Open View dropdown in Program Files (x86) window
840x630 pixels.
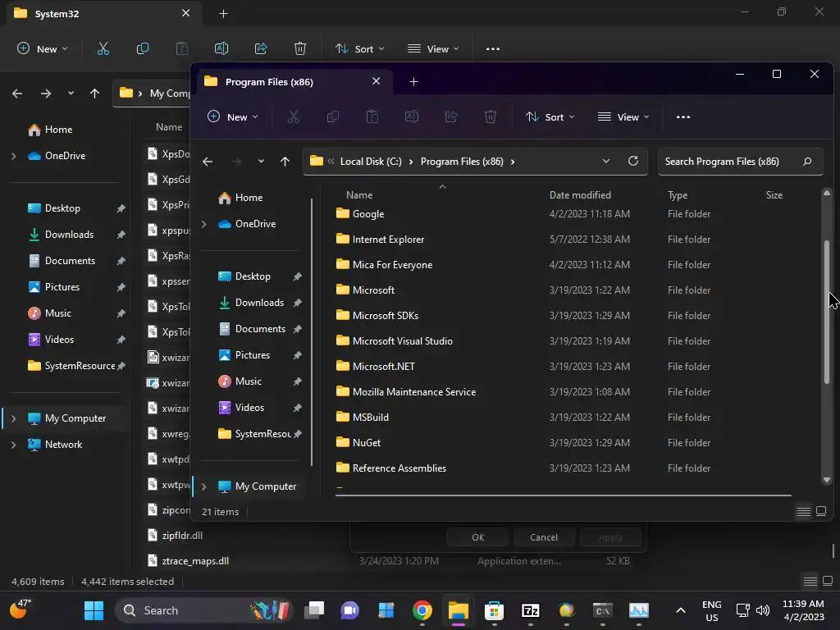coord(623,116)
